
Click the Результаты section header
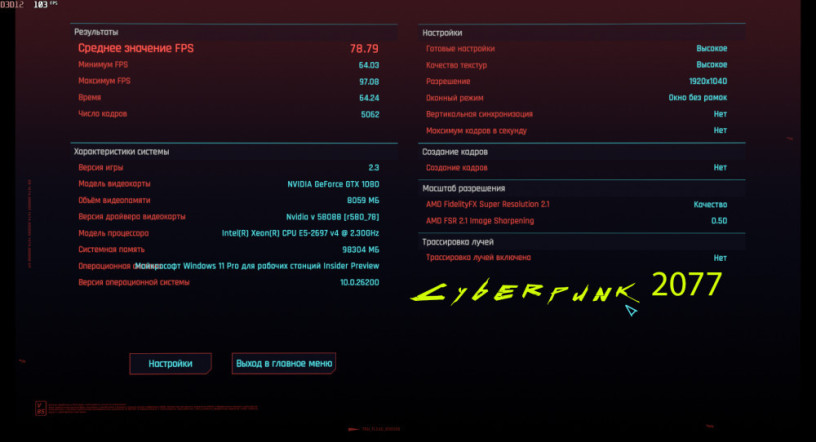[x=96, y=32]
